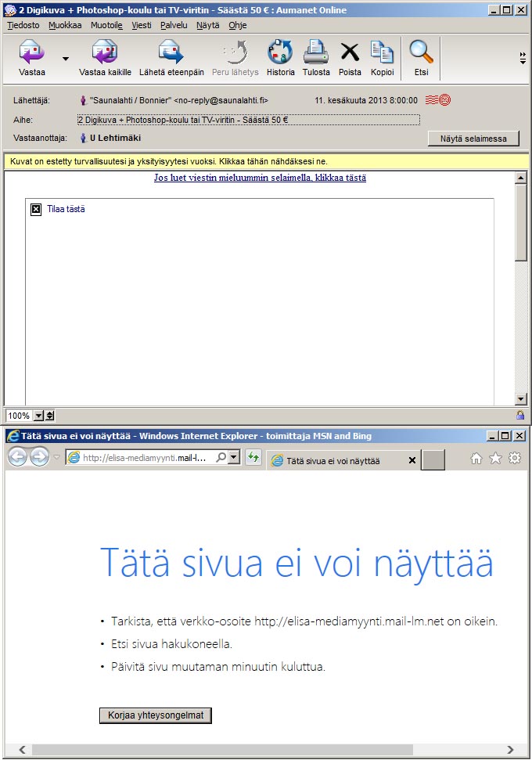Click the mail scrollbar up arrow

pyautogui.click(x=521, y=178)
